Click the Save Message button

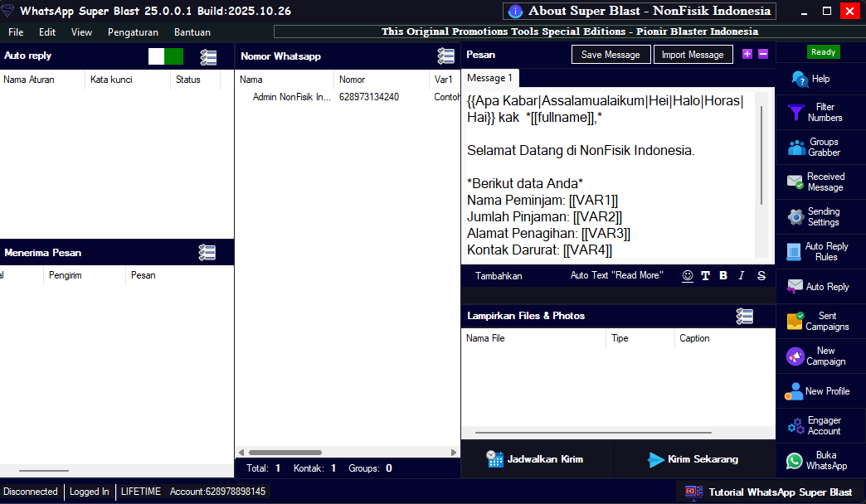click(x=611, y=55)
